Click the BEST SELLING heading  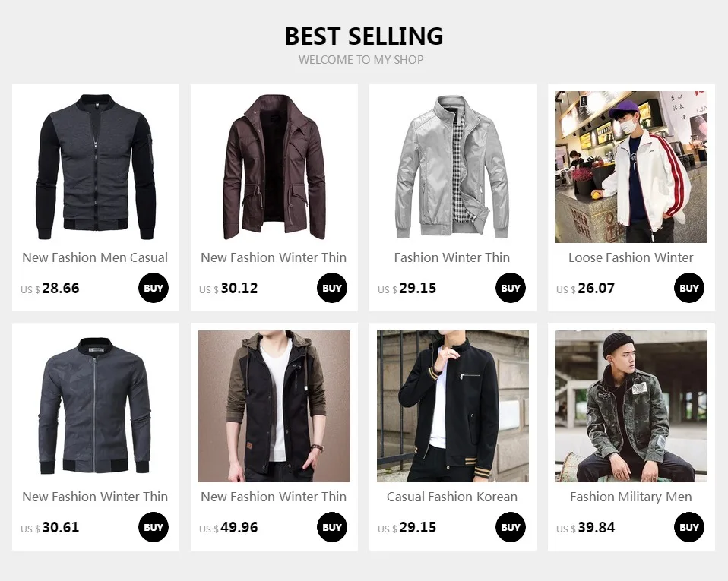tap(364, 36)
